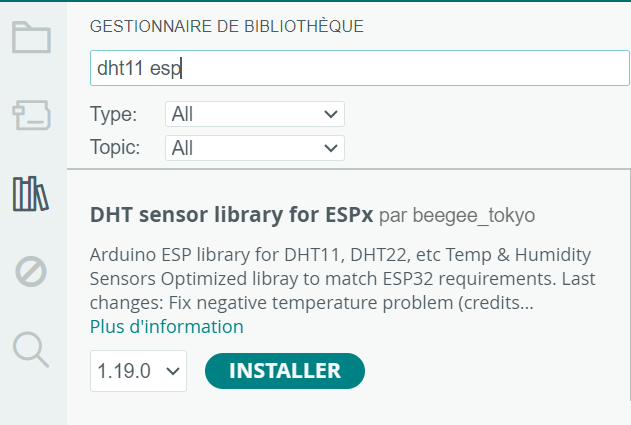Click the 'Topic:' filter label
The width and height of the screenshot is (631, 425).
115,148
